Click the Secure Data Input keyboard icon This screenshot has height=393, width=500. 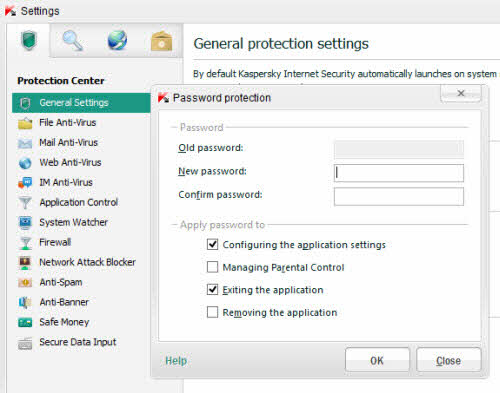coord(25,343)
